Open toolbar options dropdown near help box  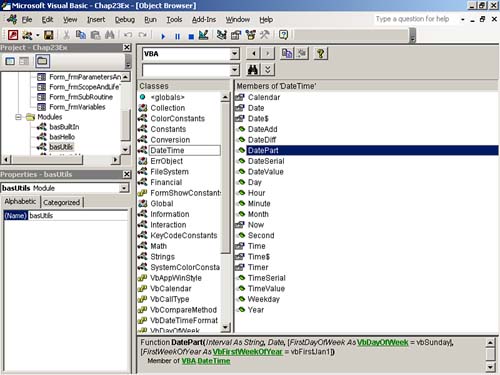tap(462, 20)
